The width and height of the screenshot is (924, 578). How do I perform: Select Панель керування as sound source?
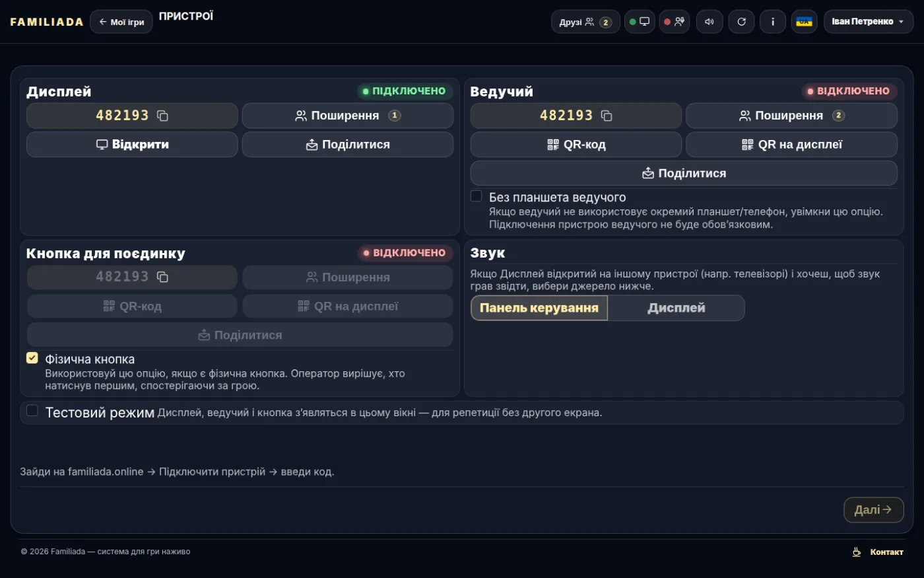[x=539, y=308]
